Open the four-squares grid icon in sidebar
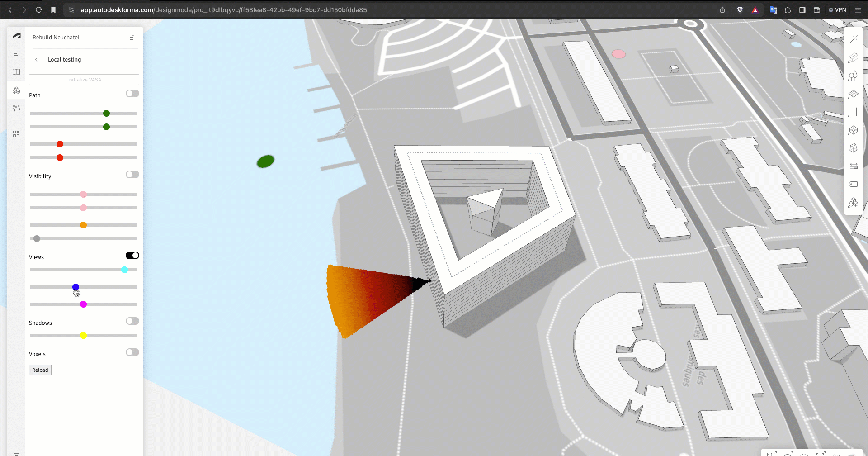868x456 pixels. click(16, 134)
